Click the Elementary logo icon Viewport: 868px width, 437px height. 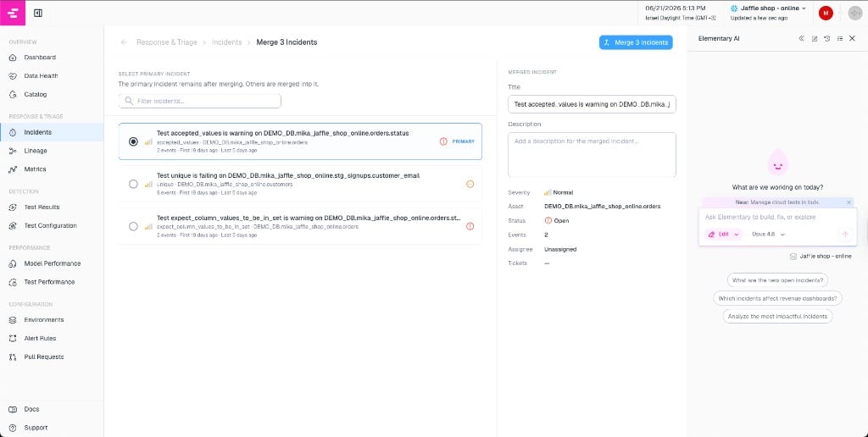[x=13, y=13]
